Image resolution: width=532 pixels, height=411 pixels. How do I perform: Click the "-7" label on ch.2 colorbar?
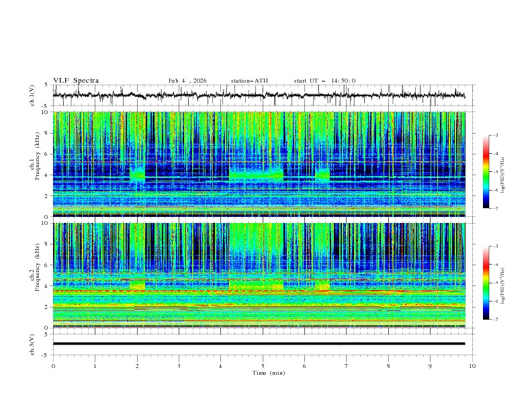pos(496,319)
